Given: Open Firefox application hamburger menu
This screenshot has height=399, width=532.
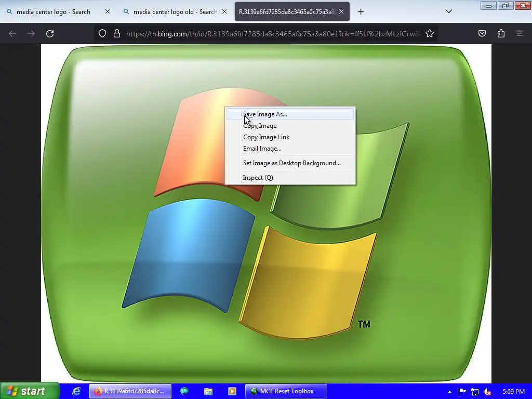Looking at the screenshot, I should click(x=520, y=33).
